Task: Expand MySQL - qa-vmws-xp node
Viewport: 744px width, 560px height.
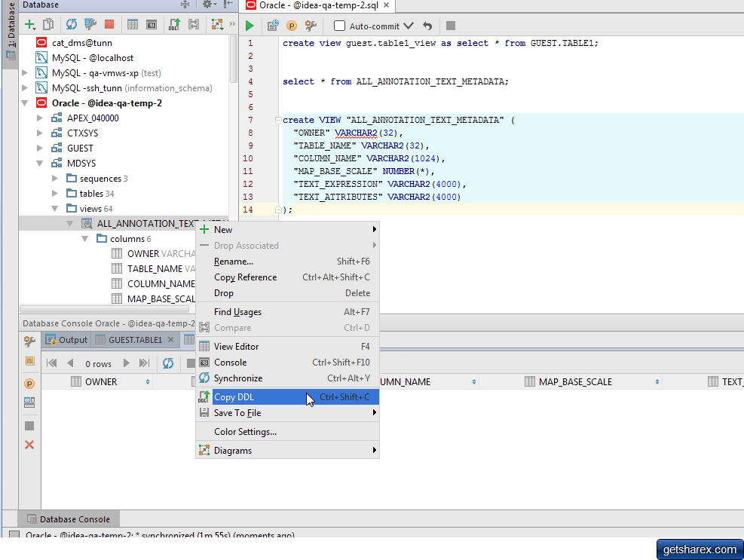Action: 25,72
